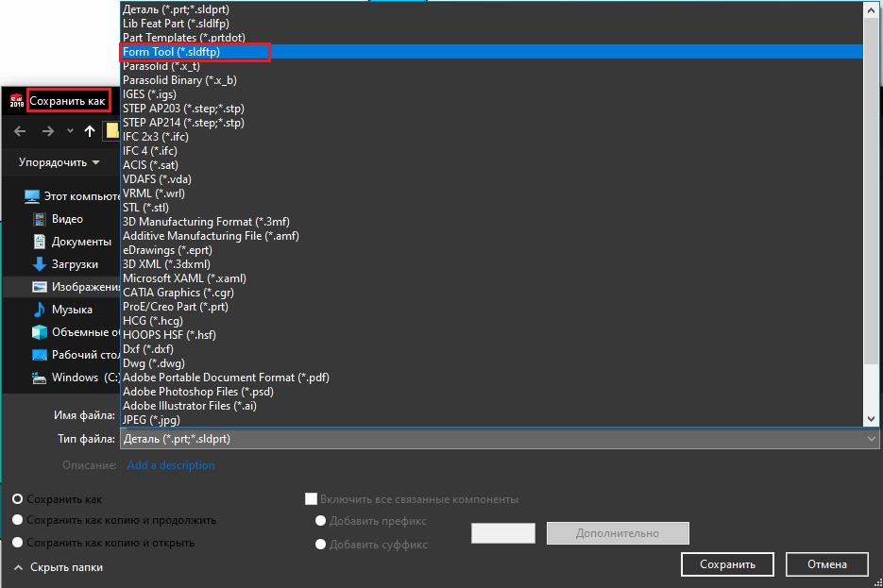The width and height of the screenshot is (883, 588).
Task: Select Adobe Photoshop Files (*.psd)
Action: tap(492, 392)
